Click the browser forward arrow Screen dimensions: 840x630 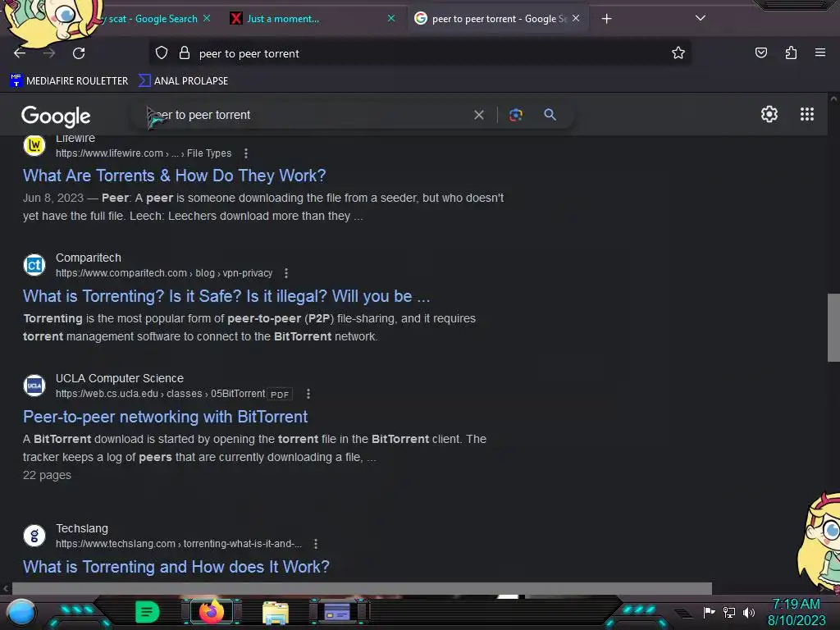(49, 53)
